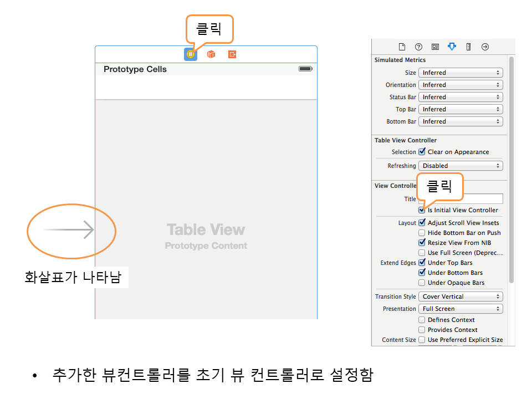The image size is (532, 399).
Task: Click the First Responder cube icon
Action: (x=211, y=54)
